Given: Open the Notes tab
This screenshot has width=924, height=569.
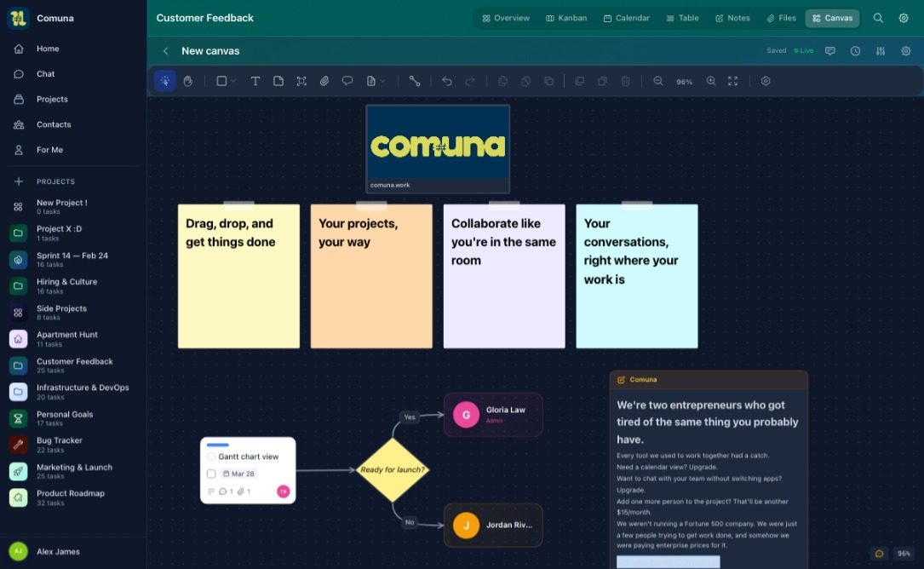Looking at the screenshot, I should point(732,18).
